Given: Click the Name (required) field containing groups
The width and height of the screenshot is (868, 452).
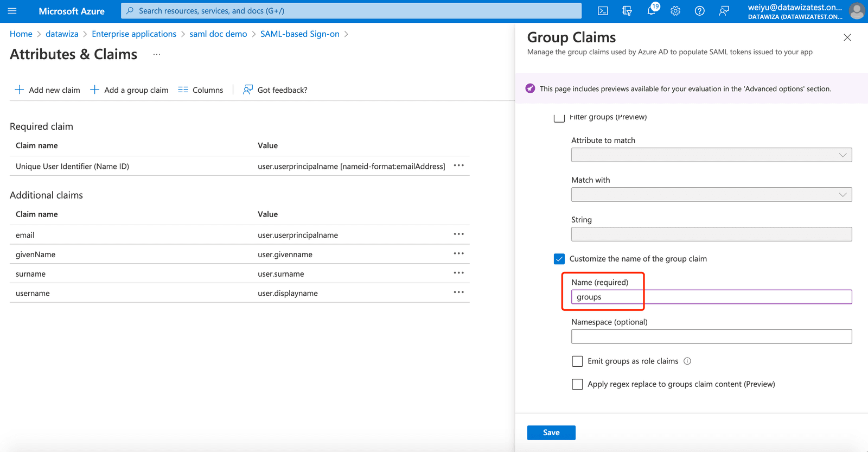Looking at the screenshot, I should coord(711,297).
